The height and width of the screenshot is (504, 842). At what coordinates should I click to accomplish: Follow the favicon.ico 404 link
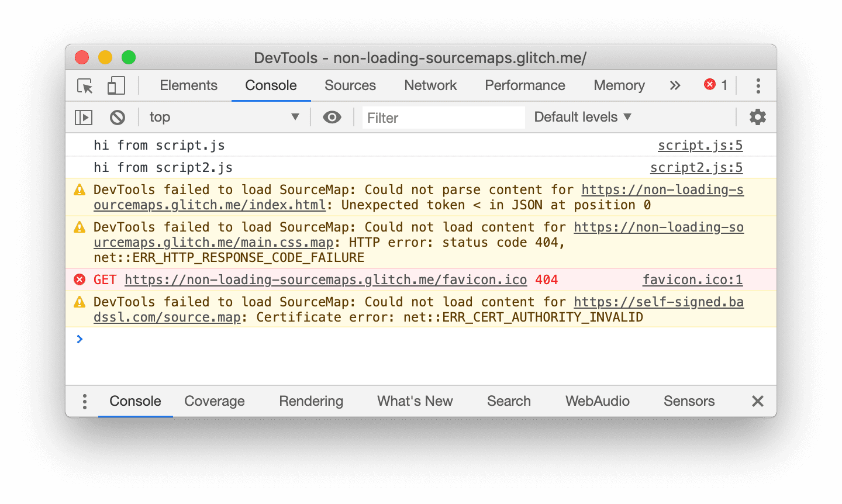click(692, 279)
